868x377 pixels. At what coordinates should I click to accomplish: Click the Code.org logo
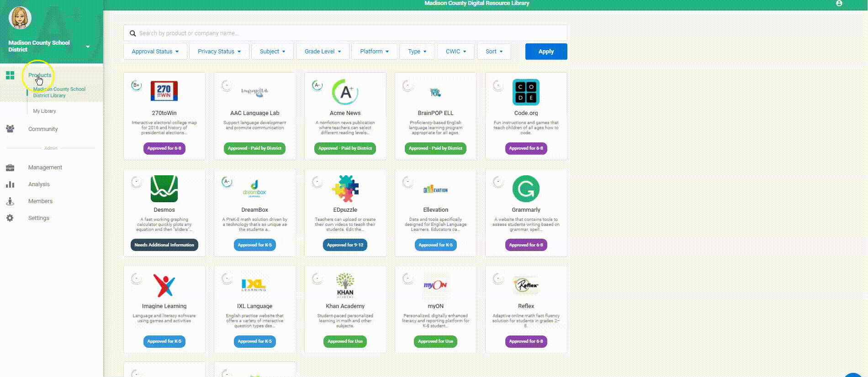tap(526, 92)
